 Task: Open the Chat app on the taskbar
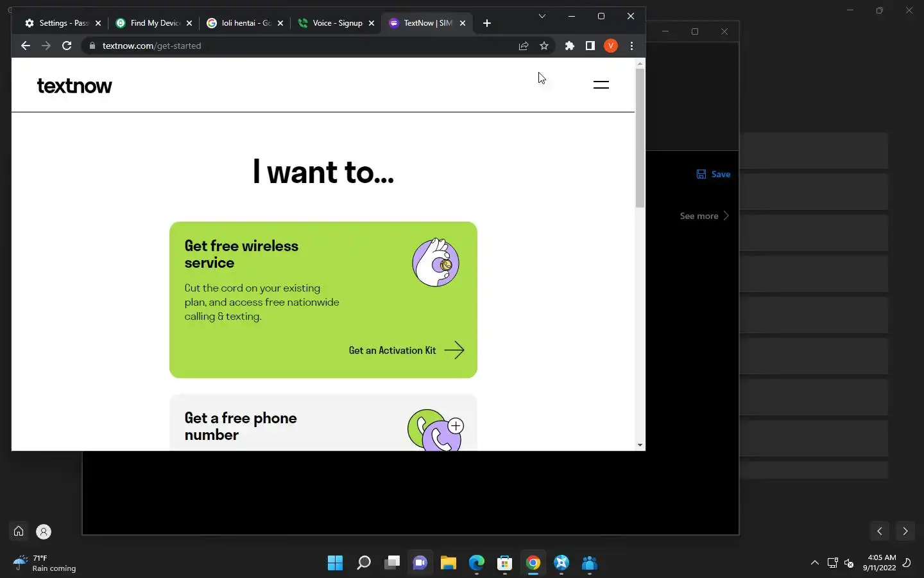coord(420,563)
